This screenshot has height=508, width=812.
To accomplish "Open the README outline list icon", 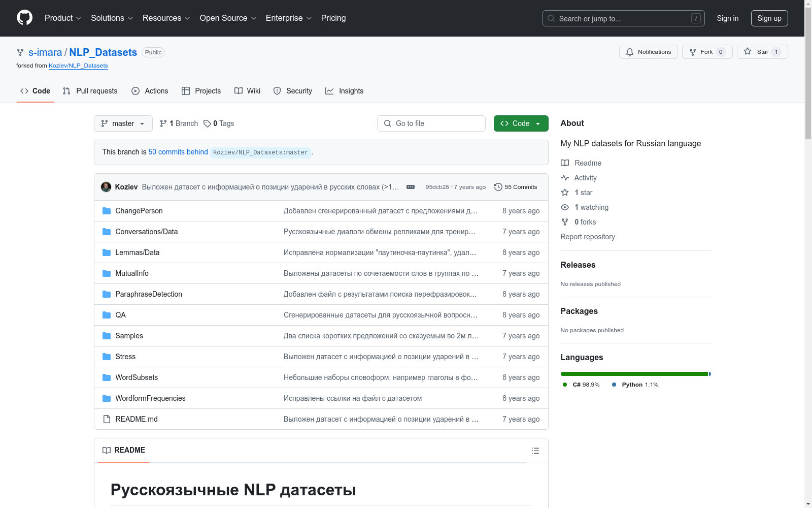I will (535, 451).
